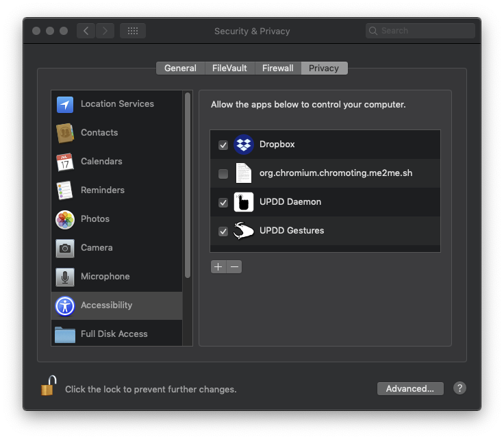Screen dimensions: 504x439
Task: Select Photos label in the privacy list
Action: (95, 219)
